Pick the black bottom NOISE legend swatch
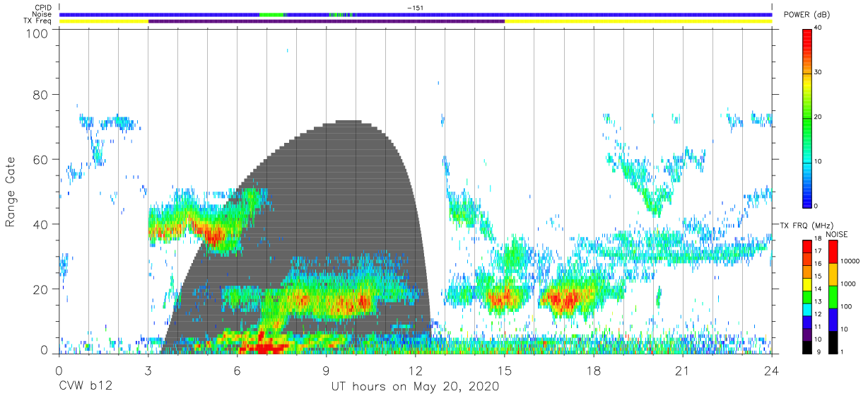The height and width of the screenshot is (401, 868). coord(832,342)
